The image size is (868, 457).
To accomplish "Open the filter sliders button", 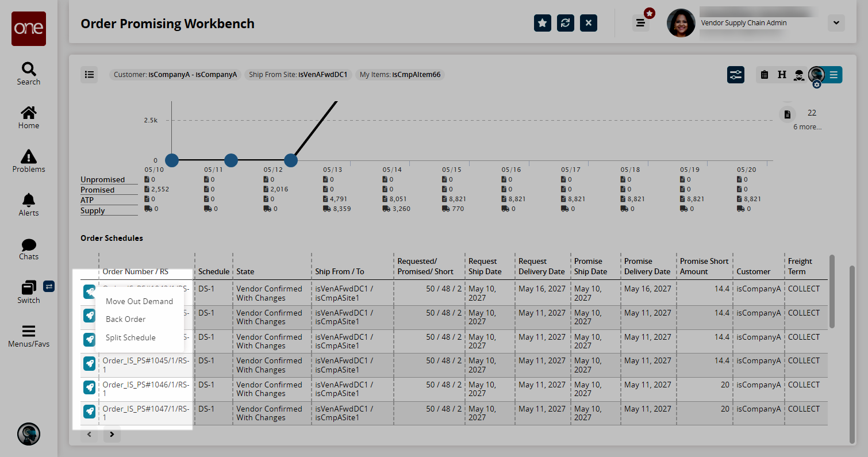I will (x=736, y=75).
